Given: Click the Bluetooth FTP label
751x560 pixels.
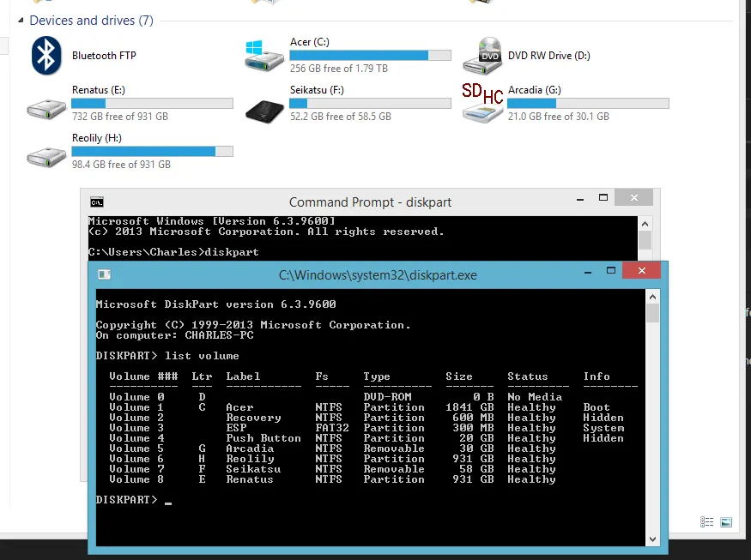Looking at the screenshot, I should 104,56.
